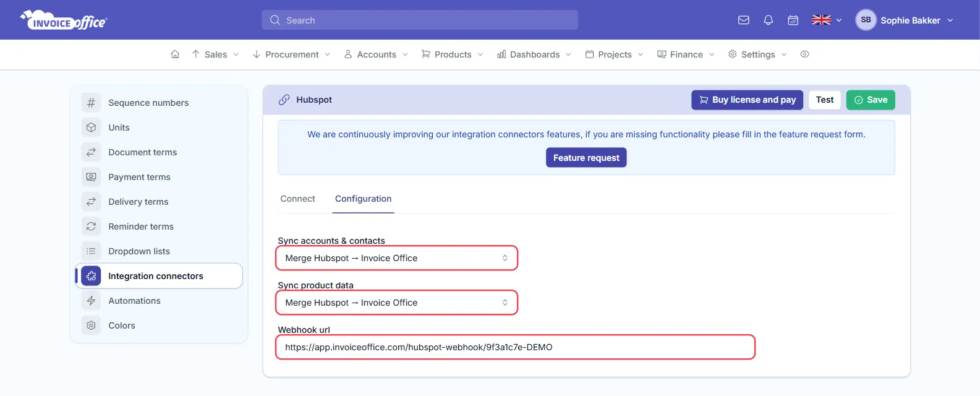
Task: Open the Settings menu
Action: tap(757, 54)
